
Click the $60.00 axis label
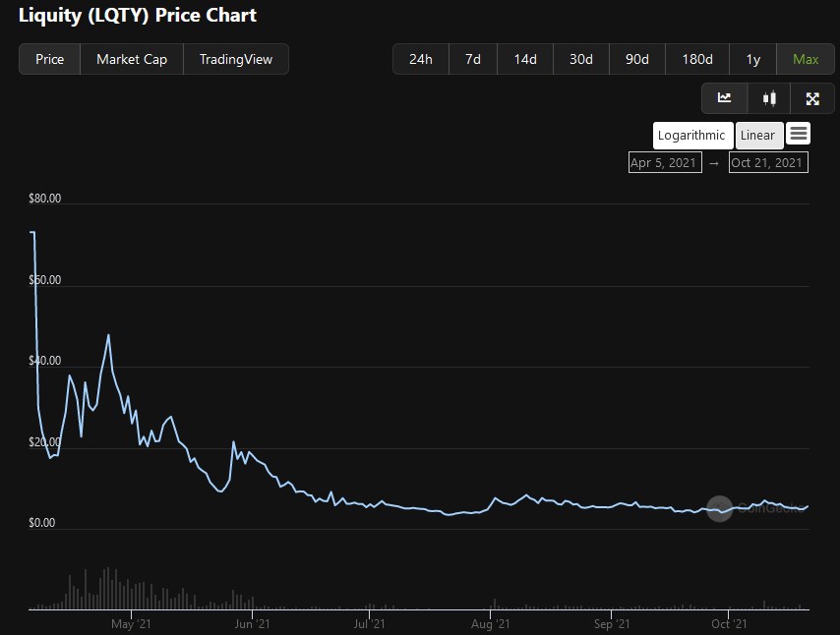coord(45,280)
